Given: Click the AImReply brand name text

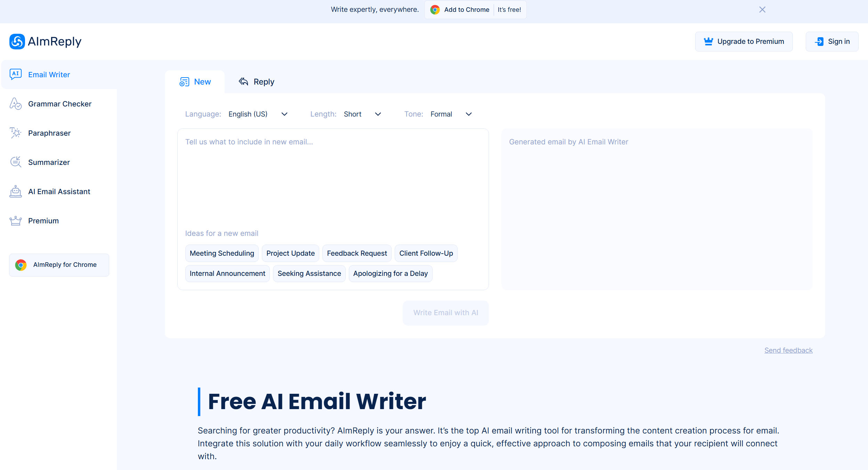Looking at the screenshot, I should point(55,41).
